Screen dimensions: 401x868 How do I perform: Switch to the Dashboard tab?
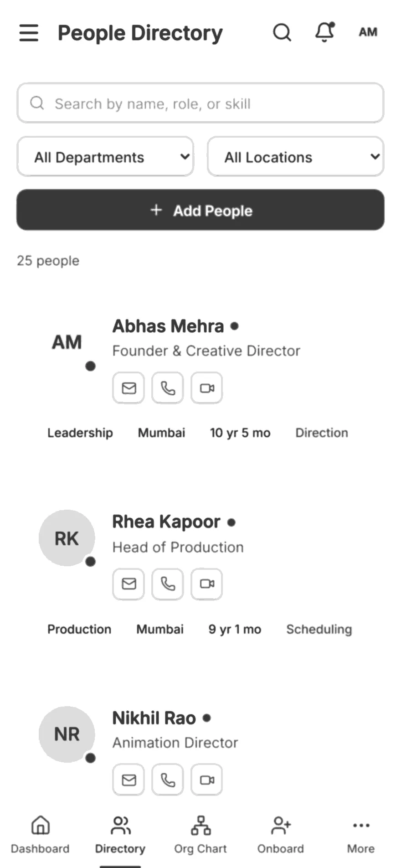pos(40,835)
